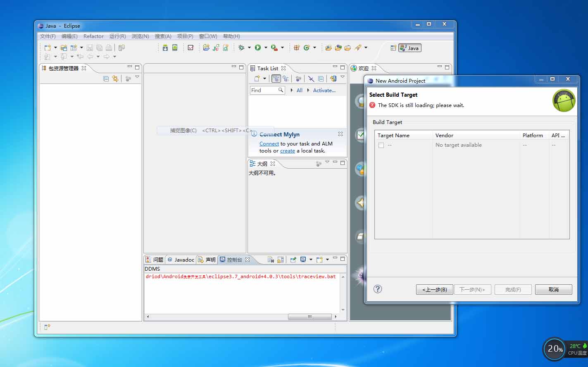This screenshot has height=367, width=588.
Task: Click the <上一步(B) back button
Action: (x=434, y=289)
